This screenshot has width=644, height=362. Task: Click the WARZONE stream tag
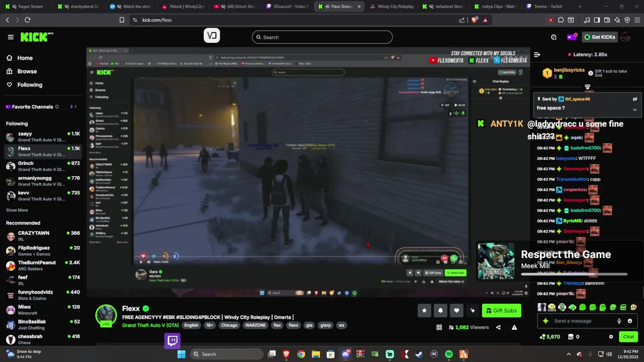255,325
